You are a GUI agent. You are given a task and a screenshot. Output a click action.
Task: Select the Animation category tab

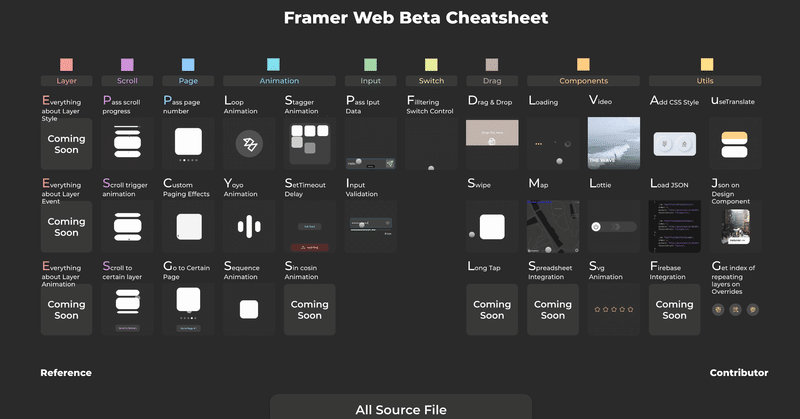point(279,81)
